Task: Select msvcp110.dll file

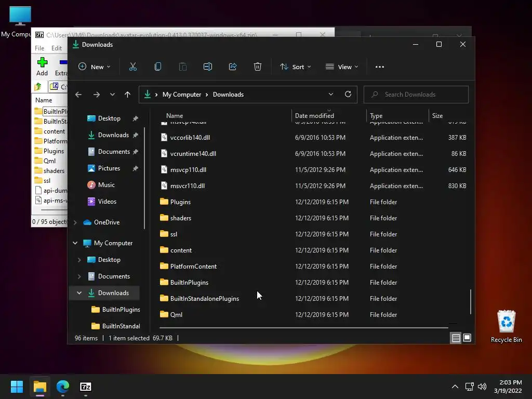Action: point(188,170)
